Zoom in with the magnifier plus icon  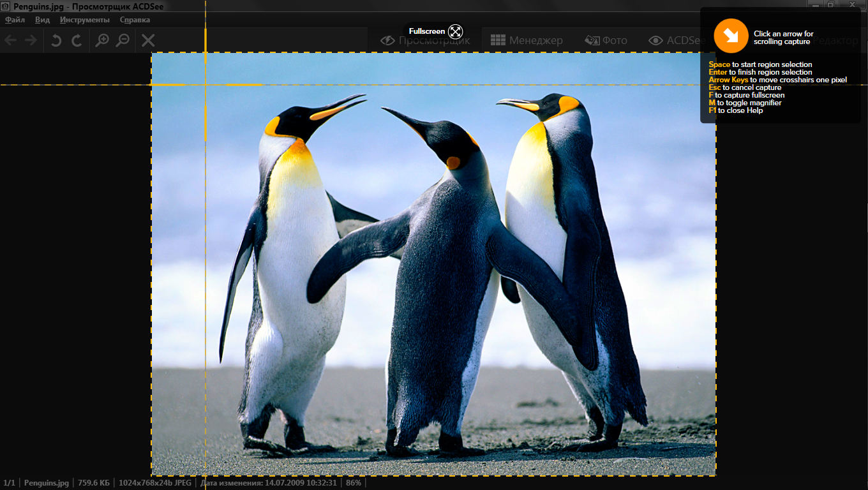(x=101, y=41)
